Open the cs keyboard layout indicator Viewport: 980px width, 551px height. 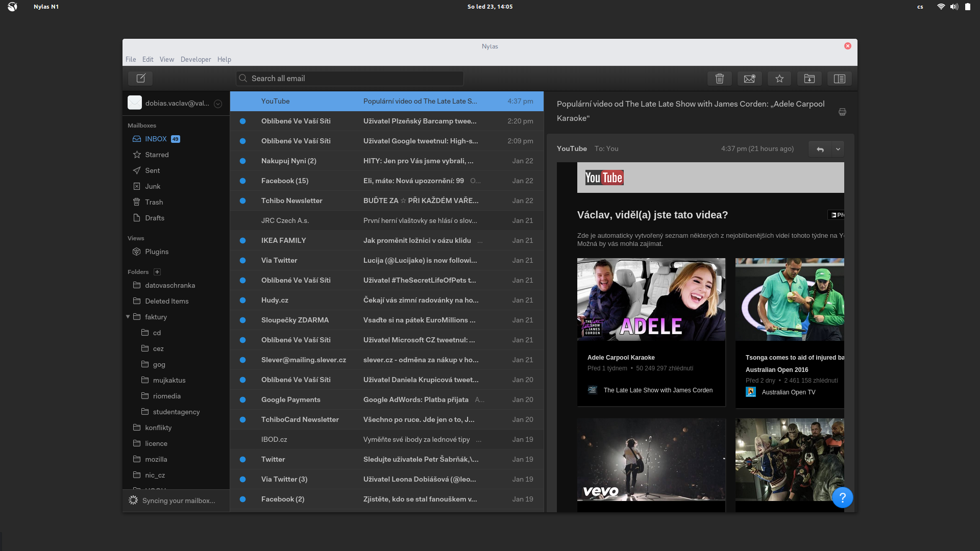[920, 7]
